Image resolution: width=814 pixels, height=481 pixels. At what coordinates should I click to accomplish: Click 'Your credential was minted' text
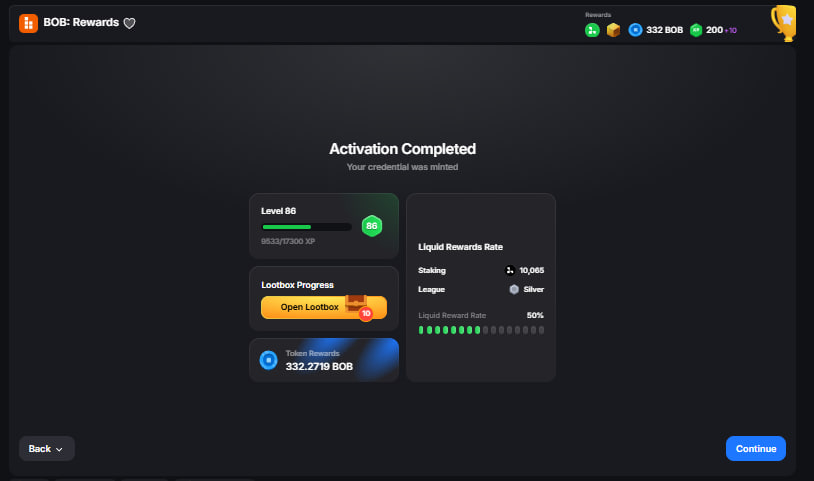point(402,167)
